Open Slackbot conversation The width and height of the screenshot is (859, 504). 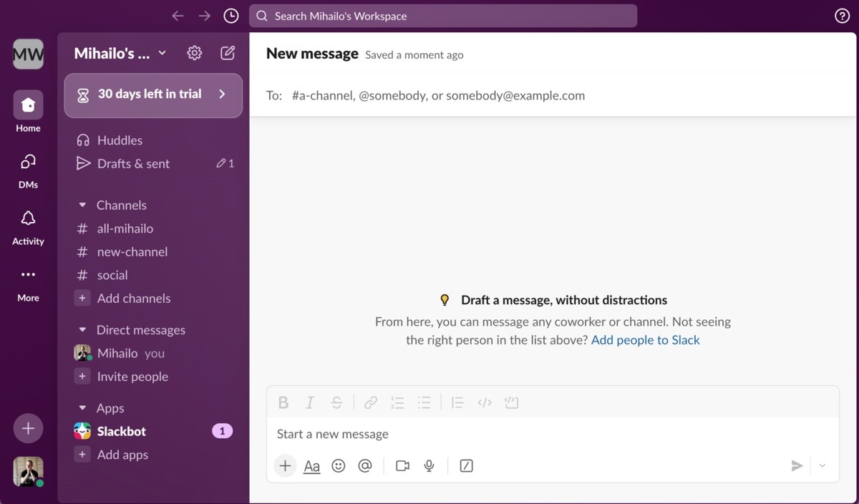click(153, 431)
